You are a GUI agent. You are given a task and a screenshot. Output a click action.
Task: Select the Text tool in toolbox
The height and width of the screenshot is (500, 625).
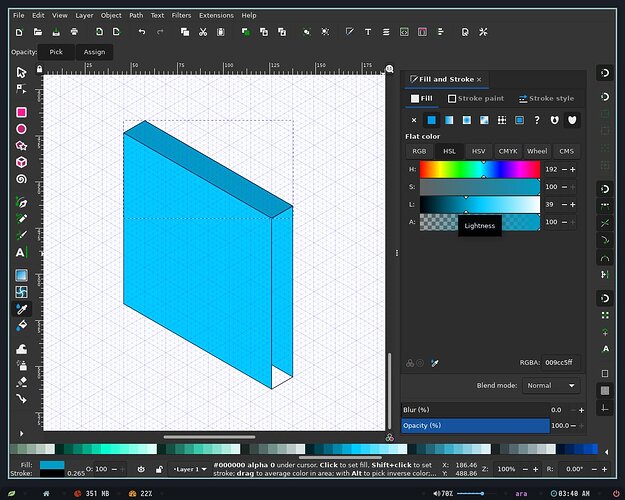(x=21, y=252)
